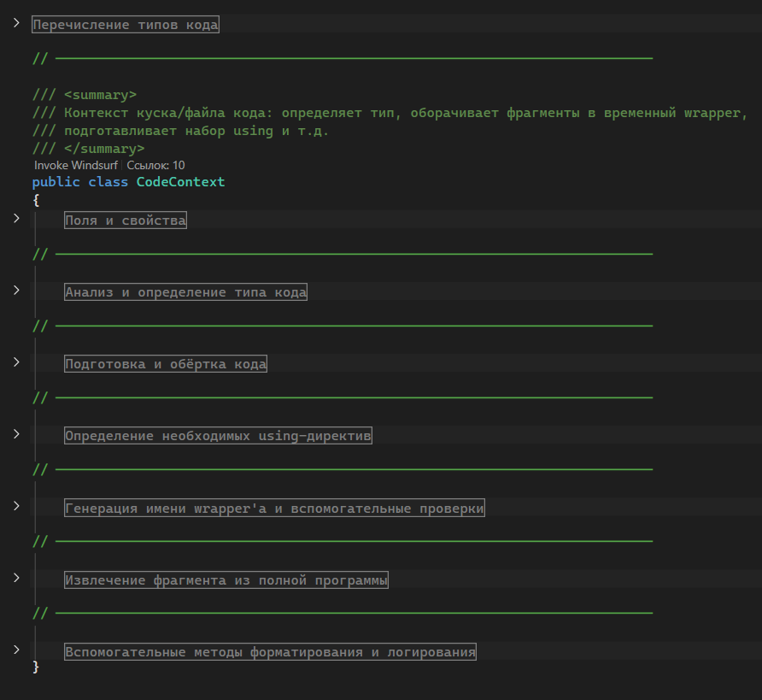Click the "class" keyword before CodeContext
The height and width of the screenshot is (700, 762).
pos(108,182)
